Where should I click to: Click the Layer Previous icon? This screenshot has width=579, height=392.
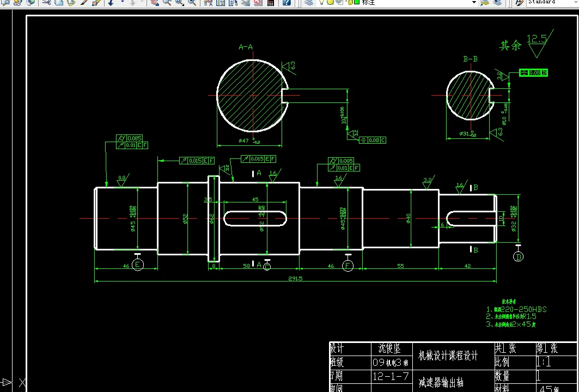[x=497, y=3]
